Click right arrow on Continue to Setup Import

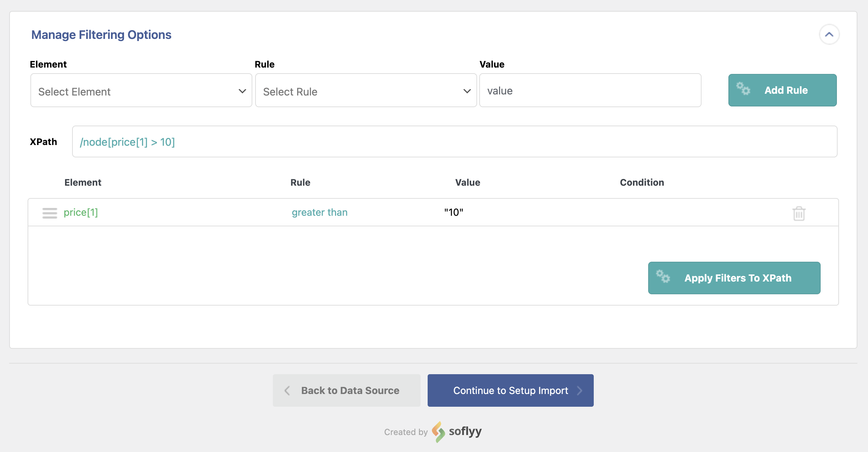580,390
